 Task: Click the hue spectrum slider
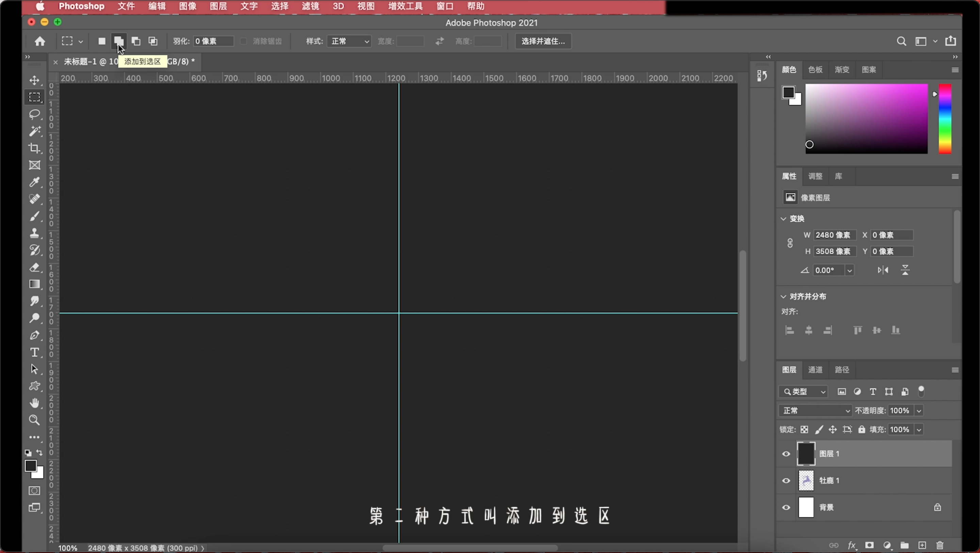tap(945, 119)
